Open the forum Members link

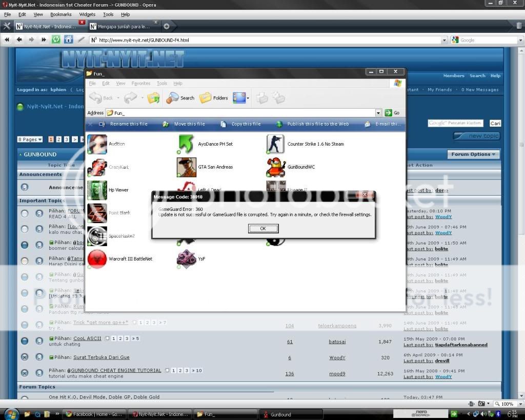click(x=454, y=76)
